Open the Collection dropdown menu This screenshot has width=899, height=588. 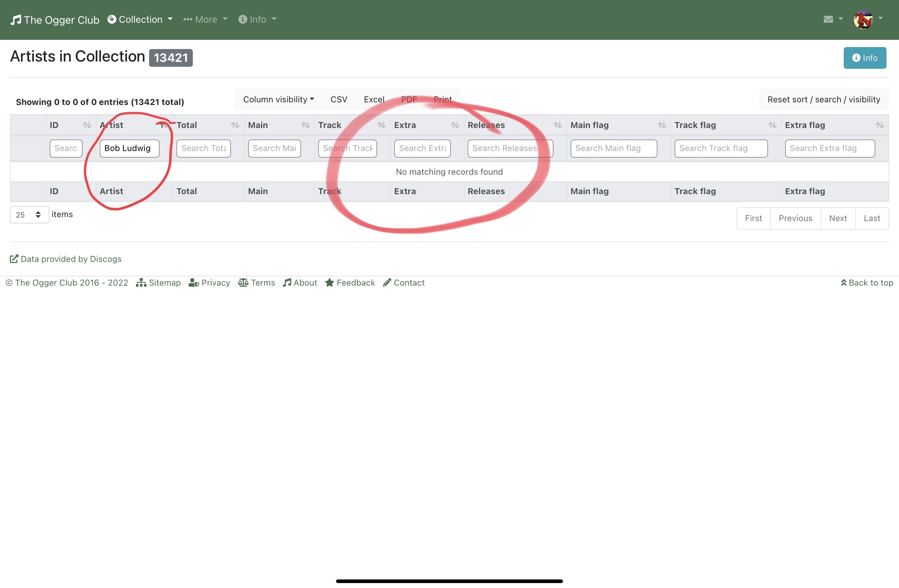click(140, 19)
